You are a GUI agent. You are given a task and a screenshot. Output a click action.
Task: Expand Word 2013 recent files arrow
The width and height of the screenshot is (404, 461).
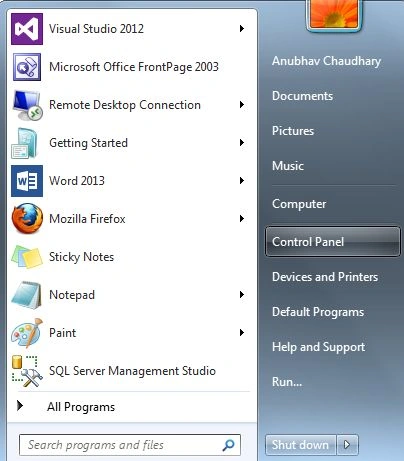click(x=242, y=181)
